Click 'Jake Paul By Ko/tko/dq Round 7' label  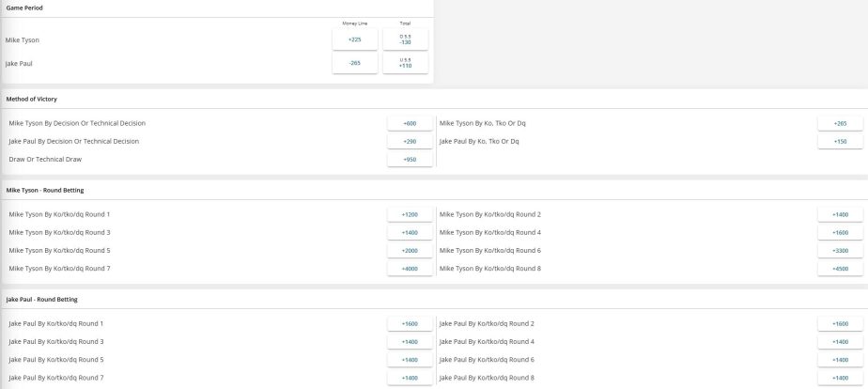tap(56, 378)
